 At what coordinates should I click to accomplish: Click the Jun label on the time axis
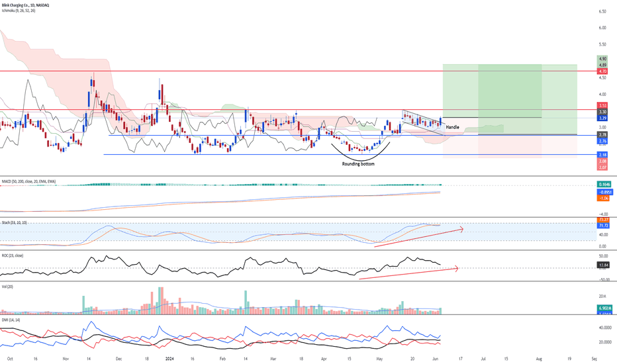[435, 359]
